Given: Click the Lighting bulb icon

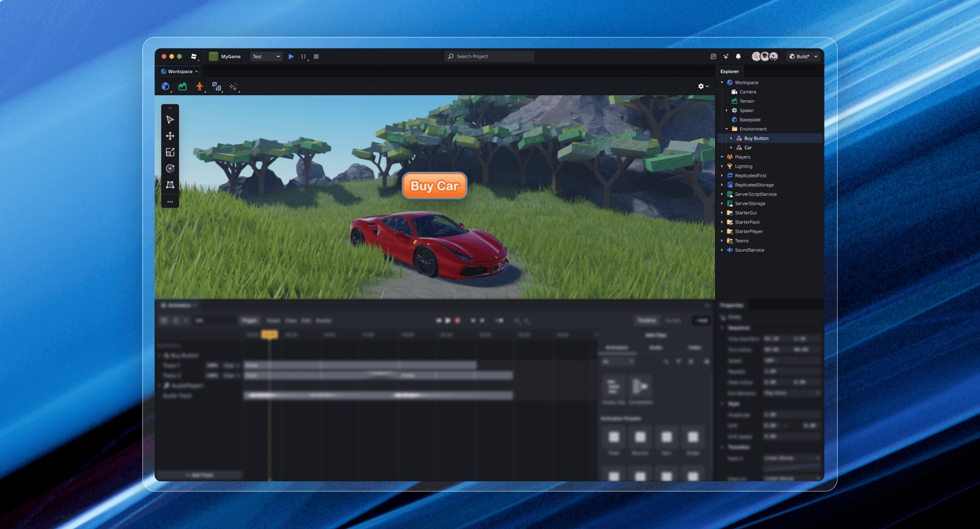Looking at the screenshot, I should 730,166.
